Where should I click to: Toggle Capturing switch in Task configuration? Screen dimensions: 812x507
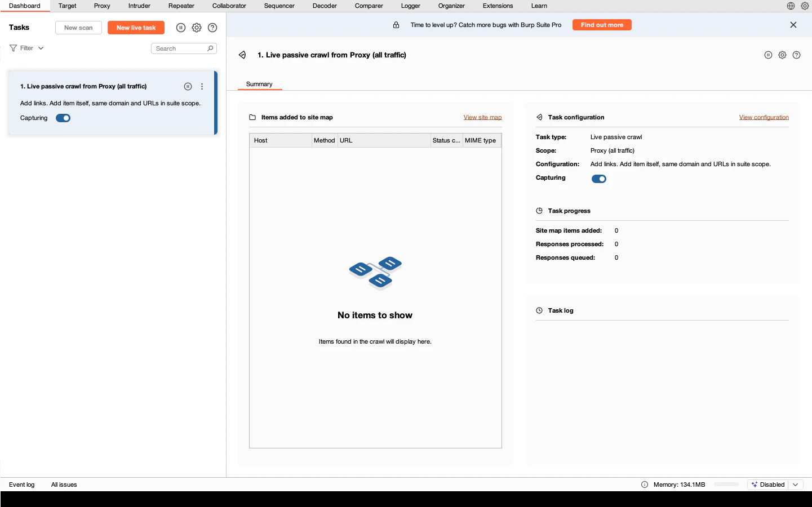pyautogui.click(x=599, y=179)
